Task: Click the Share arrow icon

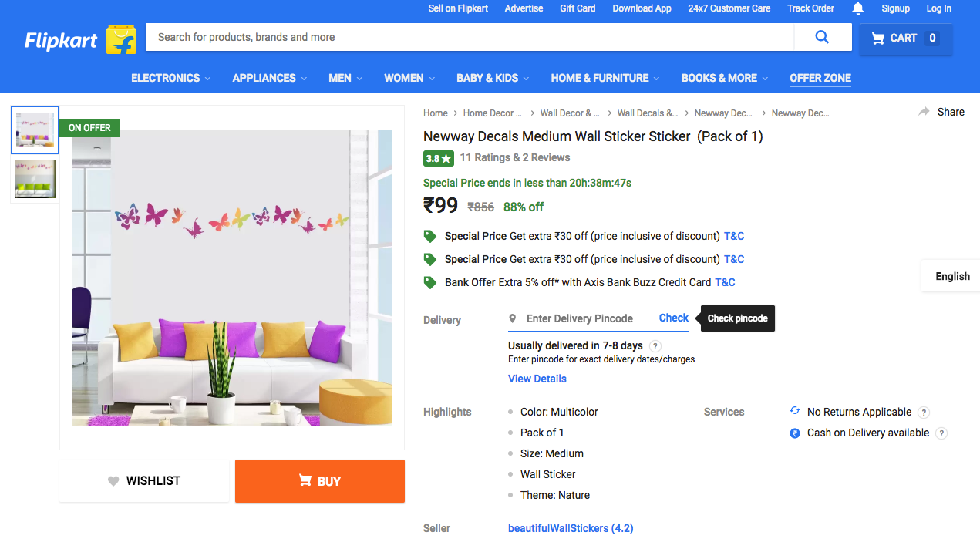Action: [924, 112]
